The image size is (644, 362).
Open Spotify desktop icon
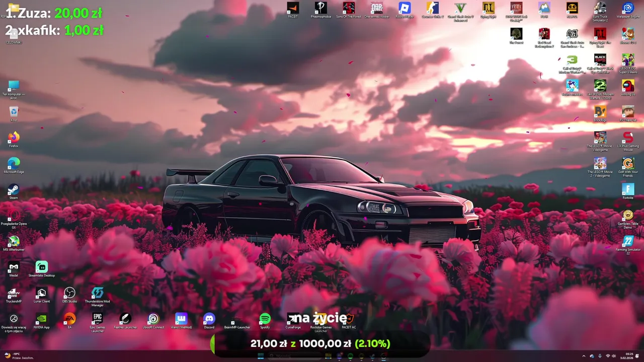[265, 322]
